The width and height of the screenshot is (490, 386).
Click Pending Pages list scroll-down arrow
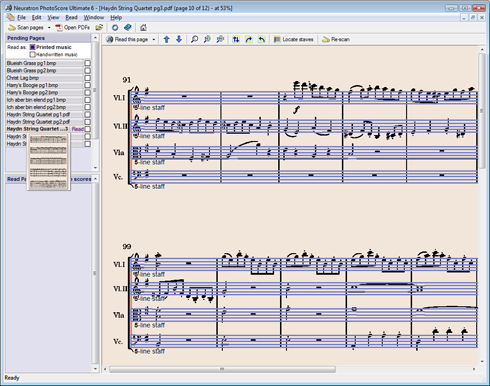[95, 168]
